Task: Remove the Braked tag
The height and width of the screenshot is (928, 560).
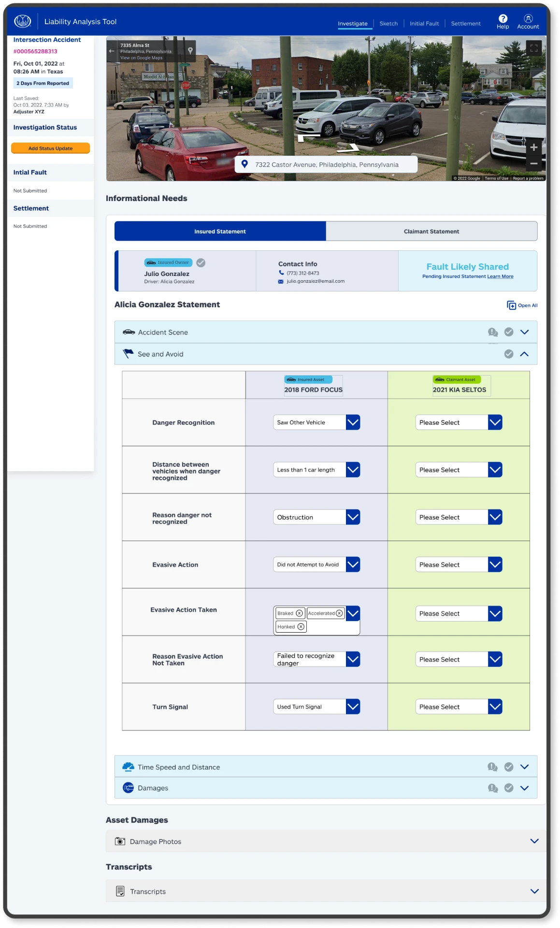Action: [x=299, y=613]
